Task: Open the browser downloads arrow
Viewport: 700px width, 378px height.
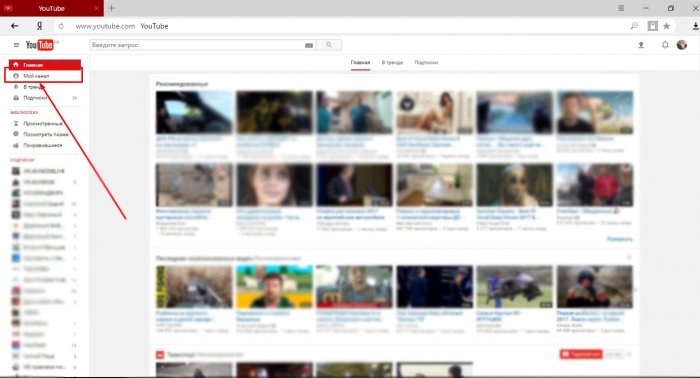Action: click(696, 26)
